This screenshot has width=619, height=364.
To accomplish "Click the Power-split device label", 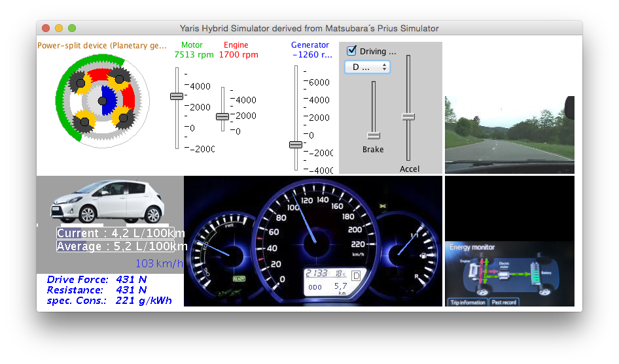I will [102, 45].
